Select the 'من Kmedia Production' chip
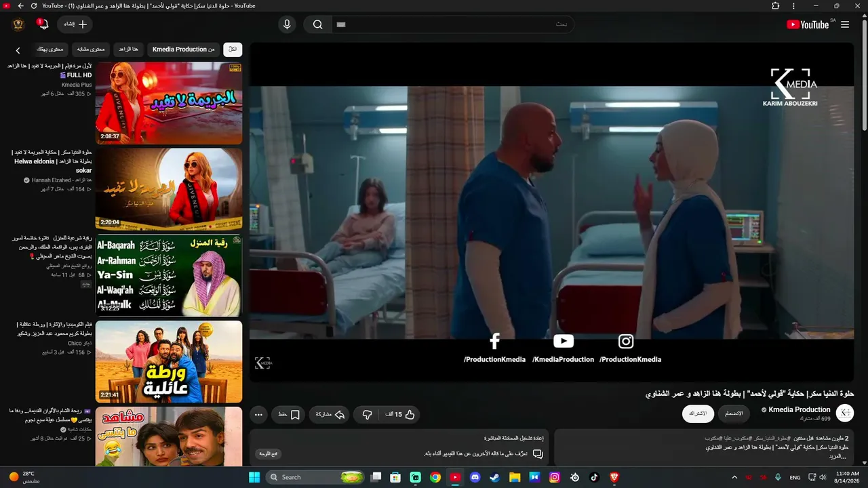This screenshot has width=868, height=488. 183,49
